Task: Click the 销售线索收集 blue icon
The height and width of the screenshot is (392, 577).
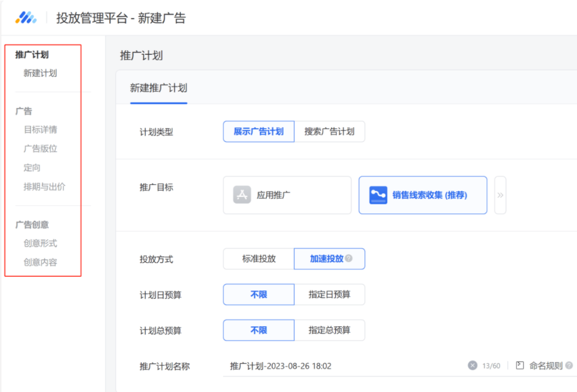Action: coord(378,195)
